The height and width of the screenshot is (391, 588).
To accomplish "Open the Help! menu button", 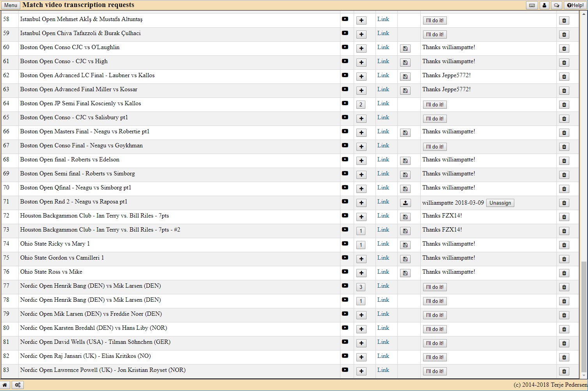I will point(575,5).
